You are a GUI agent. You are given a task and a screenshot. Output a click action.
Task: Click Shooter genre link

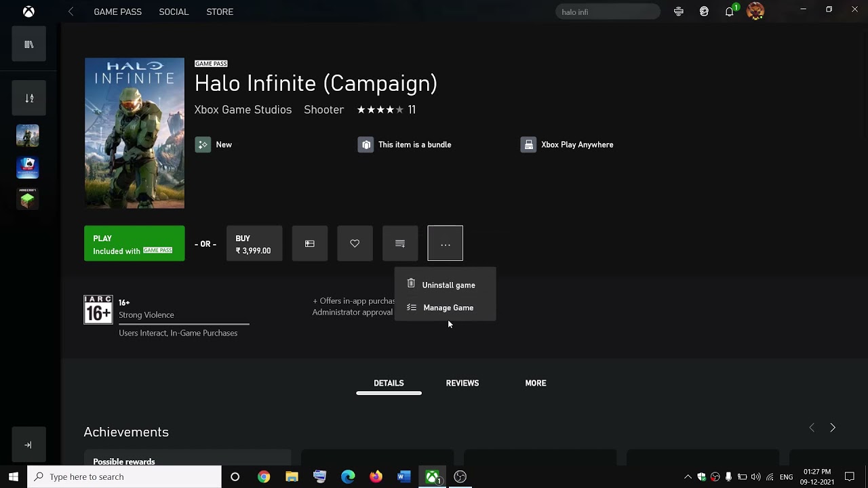coord(324,110)
